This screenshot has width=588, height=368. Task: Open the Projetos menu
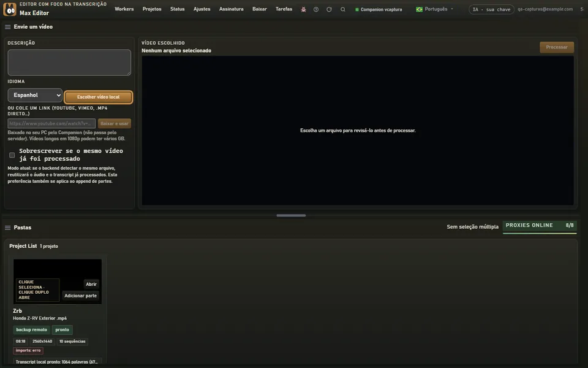152,9
